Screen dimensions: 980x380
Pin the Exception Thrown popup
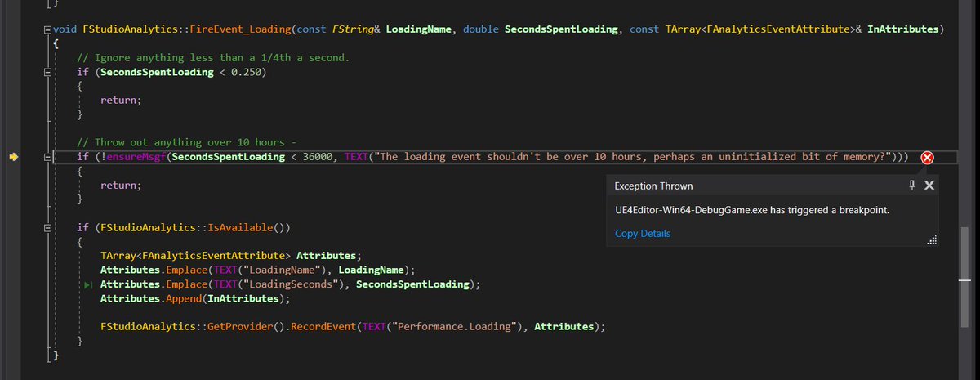pyautogui.click(x=912, y=186)
